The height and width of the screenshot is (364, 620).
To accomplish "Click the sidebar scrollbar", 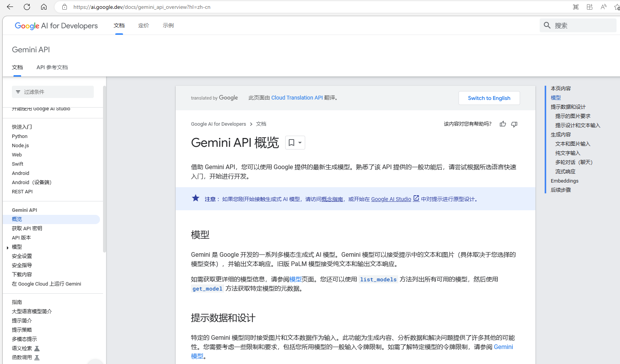I will (x=105, y=169).
